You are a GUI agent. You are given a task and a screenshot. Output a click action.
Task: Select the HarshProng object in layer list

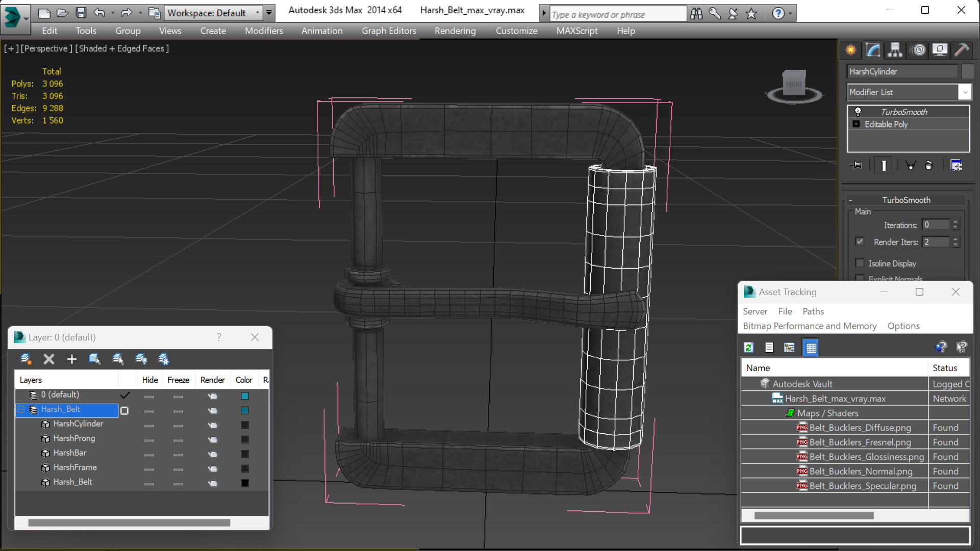[x=74, y=438]
